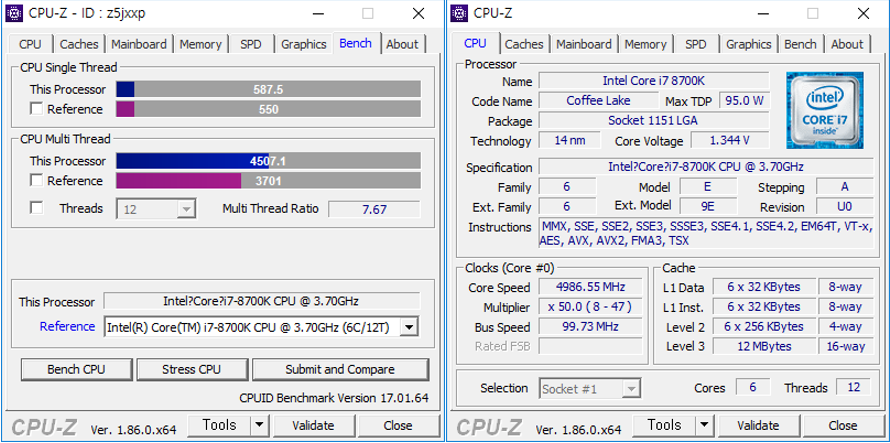Open Mainboard tab in the Bench window
Image resolution: width=890 pixels, height=443 pixels.
[139, 44]
